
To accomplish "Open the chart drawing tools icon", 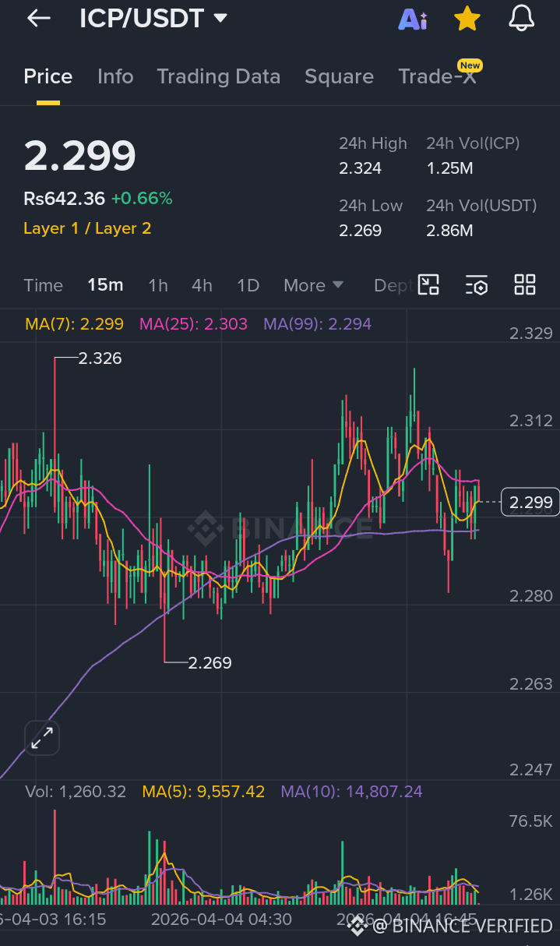I will [x=428, y=285].
